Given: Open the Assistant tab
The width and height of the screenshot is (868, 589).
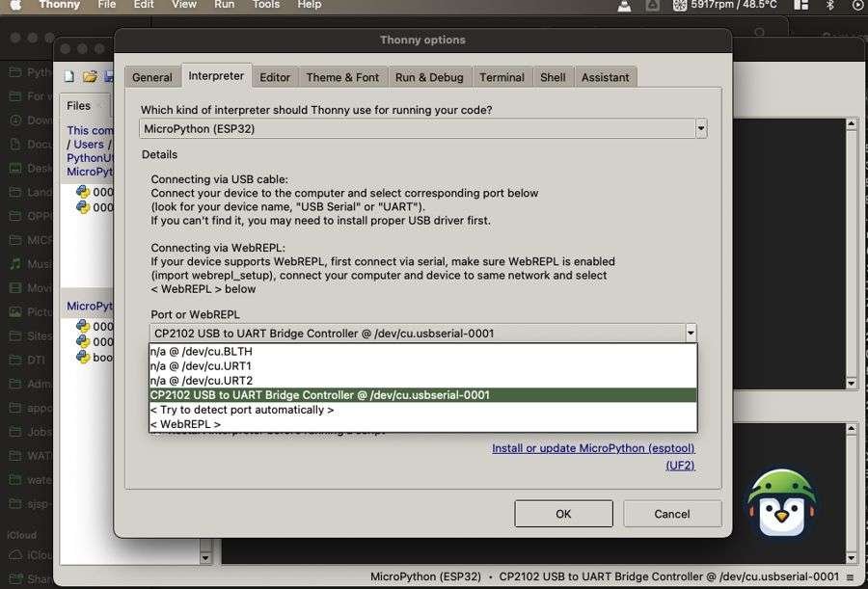Looking at the screenshot, I should tap(605, 77).
